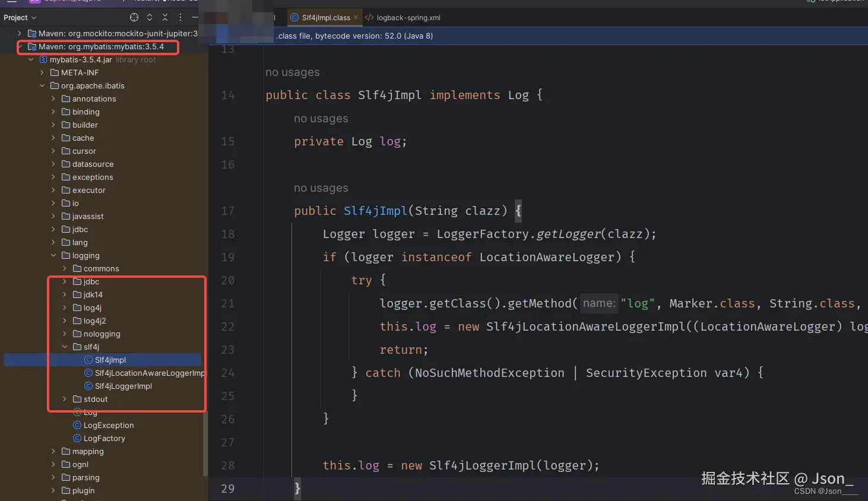This screenshot has width=868, height=501.
Task: Collapse the slf4j package chevron
Action: [x=65, y=347]
